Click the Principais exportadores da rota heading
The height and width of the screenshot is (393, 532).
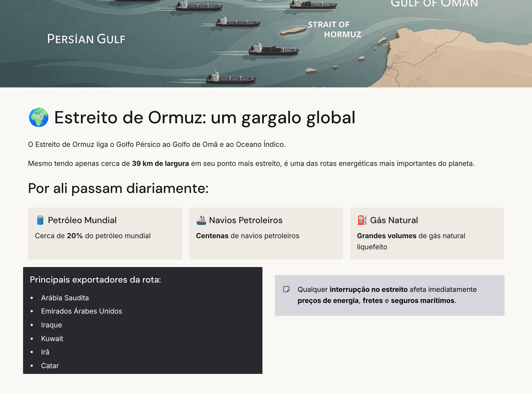[95, 280]
